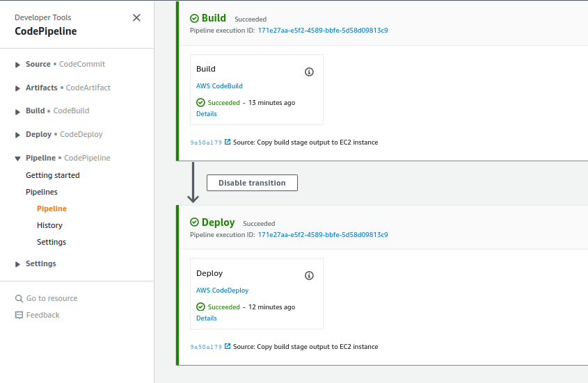Click the info icon in Build action card

pos(310,72)
